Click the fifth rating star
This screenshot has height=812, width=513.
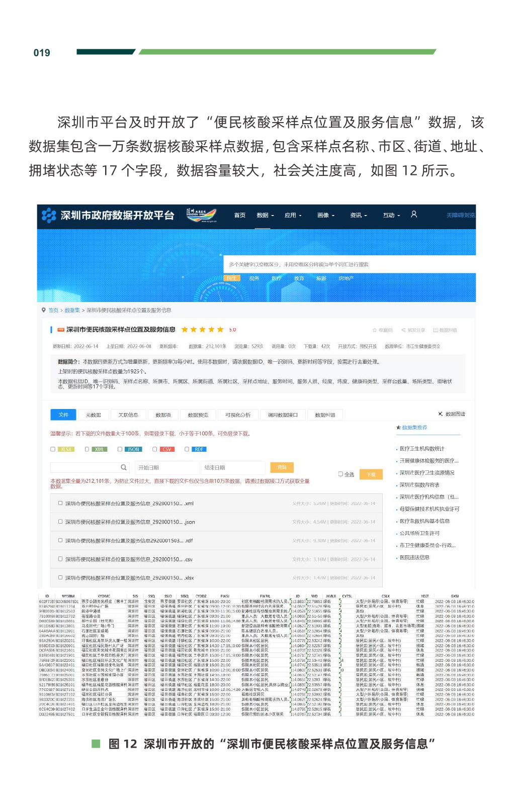(x=220, y=330)
